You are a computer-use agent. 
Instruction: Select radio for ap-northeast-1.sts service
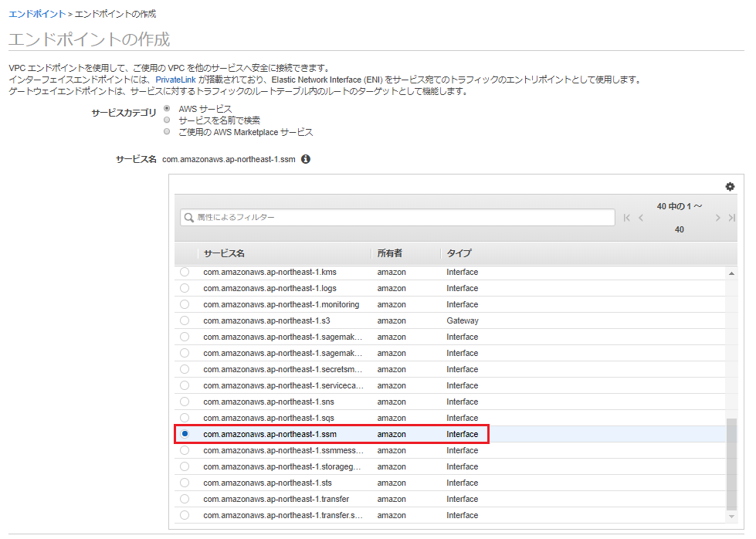click(x=185, y=483)
